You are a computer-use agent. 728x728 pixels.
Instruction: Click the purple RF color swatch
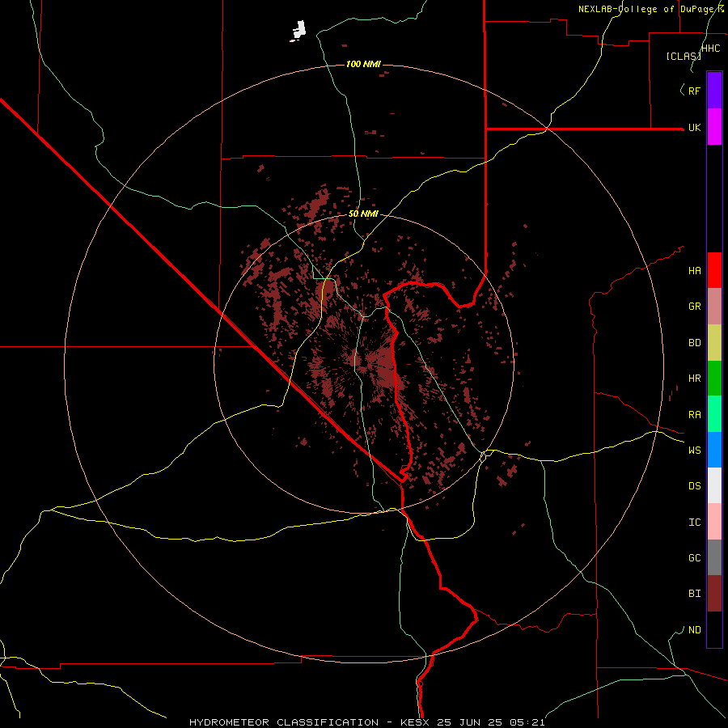714,91
